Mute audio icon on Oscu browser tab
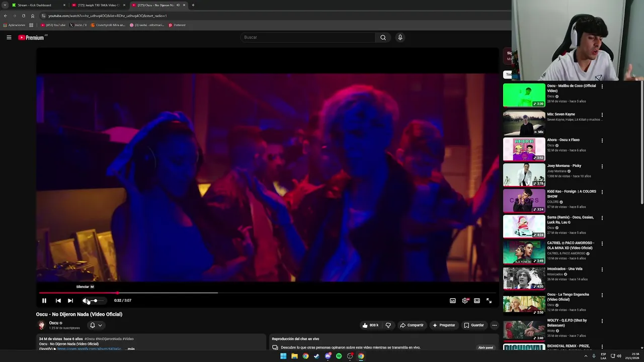 [178, 5]
